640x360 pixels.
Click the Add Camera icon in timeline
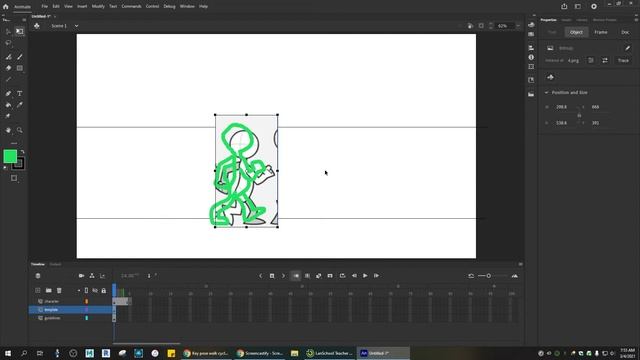81,276
